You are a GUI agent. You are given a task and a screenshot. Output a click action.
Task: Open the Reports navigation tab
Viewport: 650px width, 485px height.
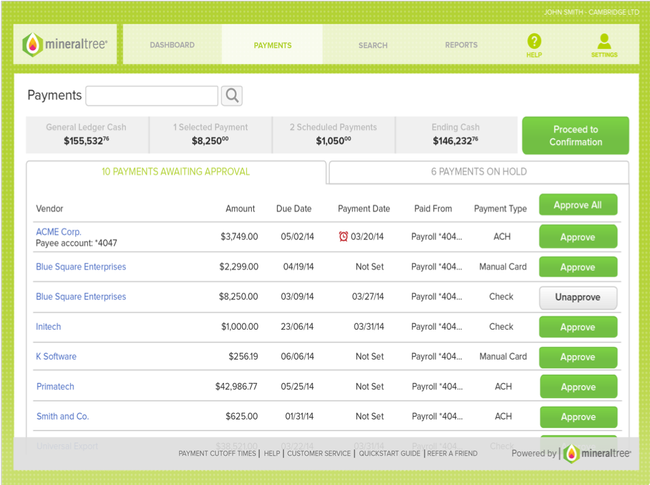tap(461, 45)
